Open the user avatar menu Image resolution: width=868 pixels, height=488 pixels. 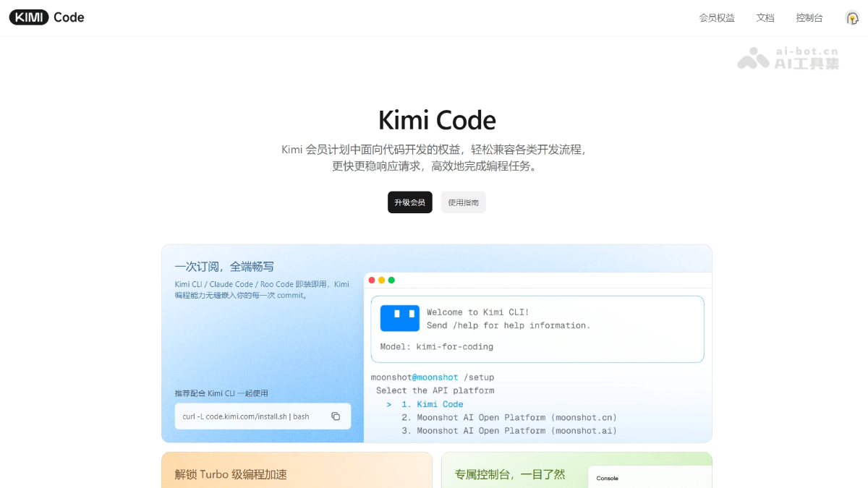pos(852,18)
